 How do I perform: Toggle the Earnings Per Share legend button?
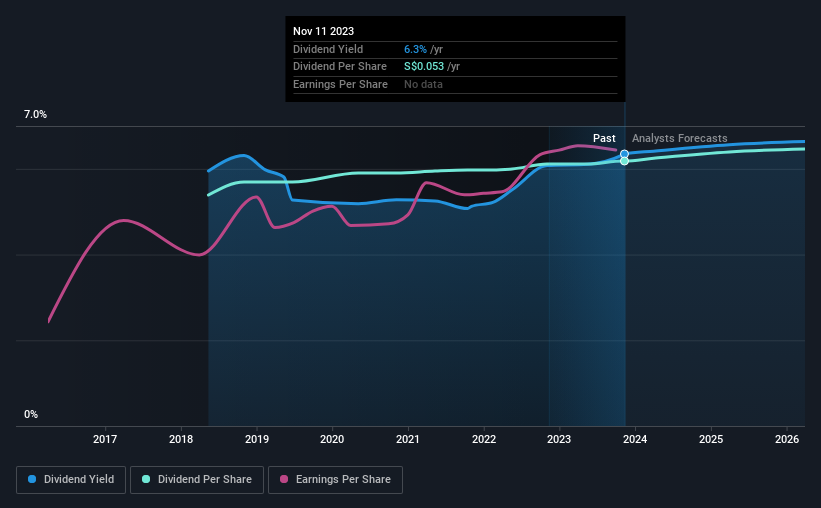coord(335,480)
